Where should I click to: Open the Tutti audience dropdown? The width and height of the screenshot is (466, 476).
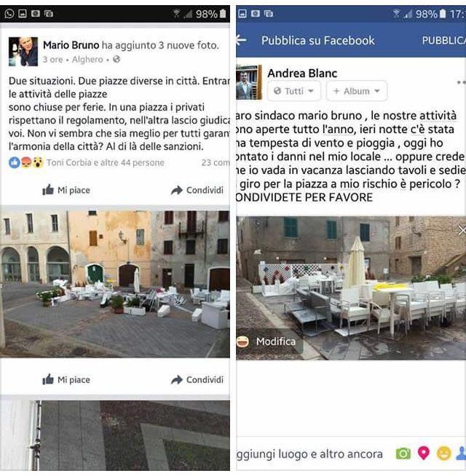click(293, 91)
